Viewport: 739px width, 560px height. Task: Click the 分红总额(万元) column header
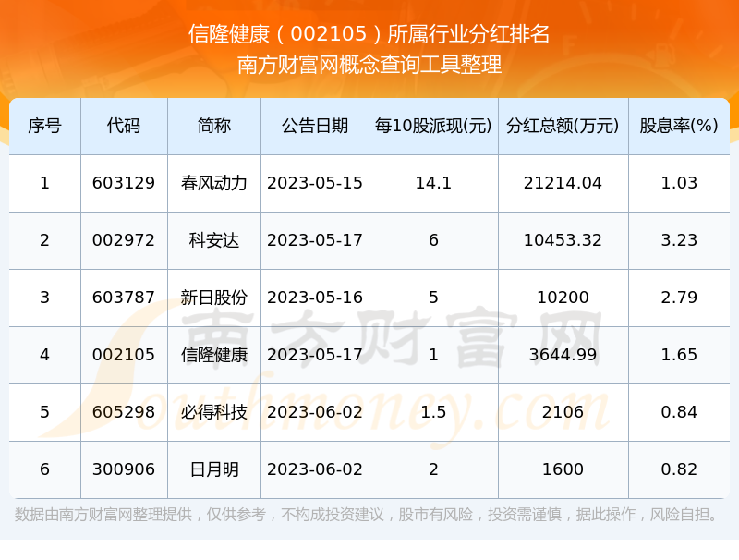tap(563, 126)
